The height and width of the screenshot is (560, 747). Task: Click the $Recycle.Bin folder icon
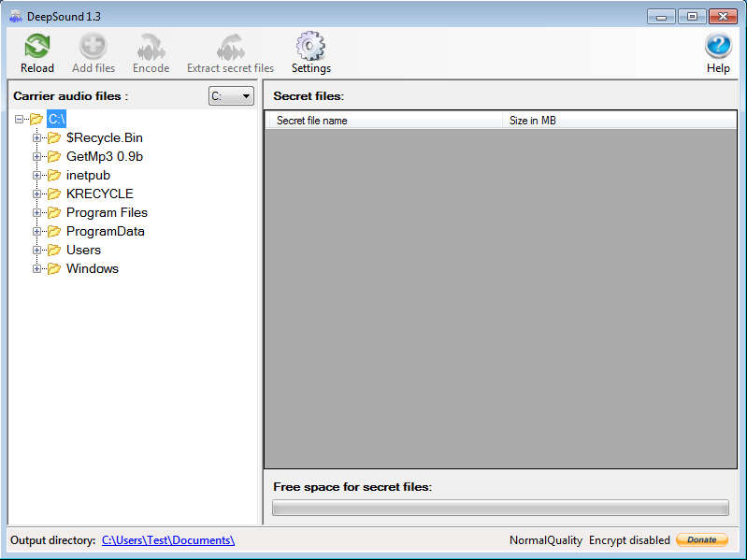54,137
